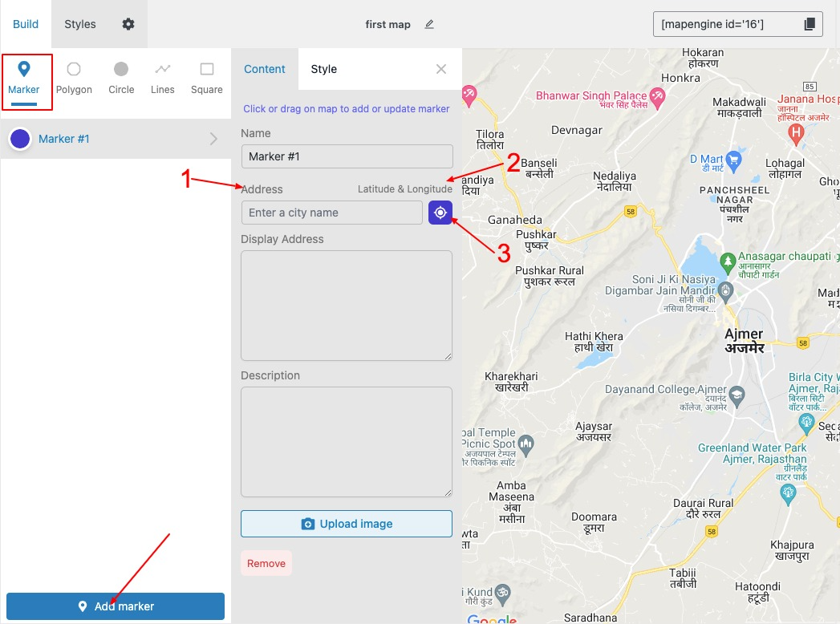Viewport: 840px width, 624px height.
Task: Copy the mapengine shortcode
Action: tap(810, 24)
